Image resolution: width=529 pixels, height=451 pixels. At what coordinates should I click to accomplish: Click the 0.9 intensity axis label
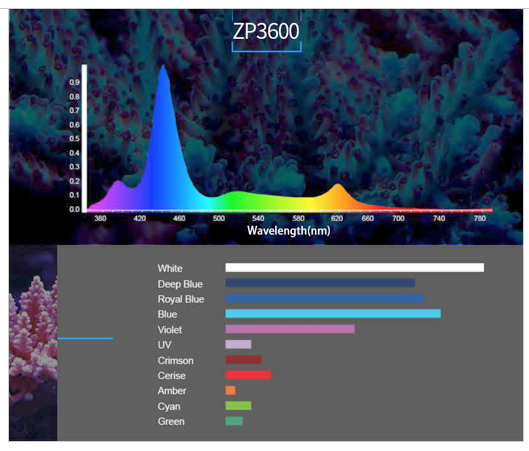(x=75, y=82)
